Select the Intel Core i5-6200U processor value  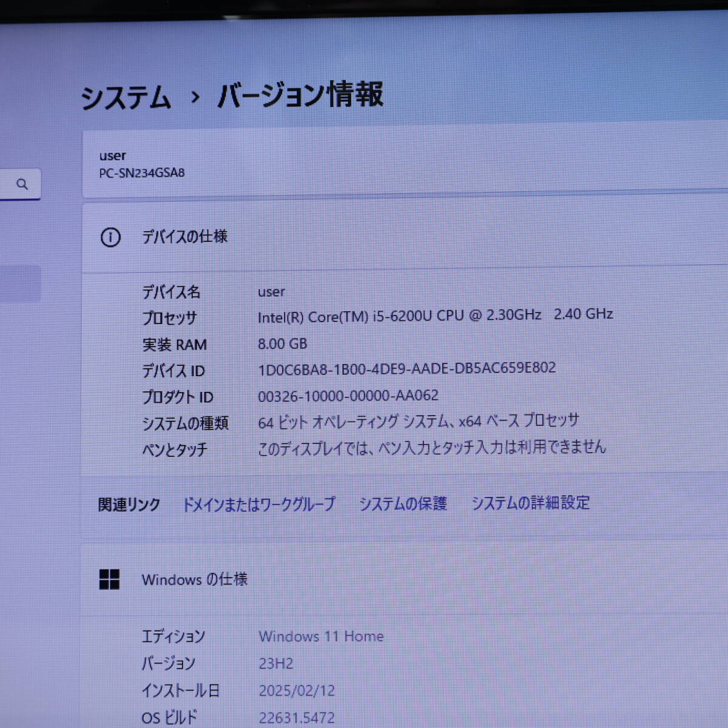point(436,315)
